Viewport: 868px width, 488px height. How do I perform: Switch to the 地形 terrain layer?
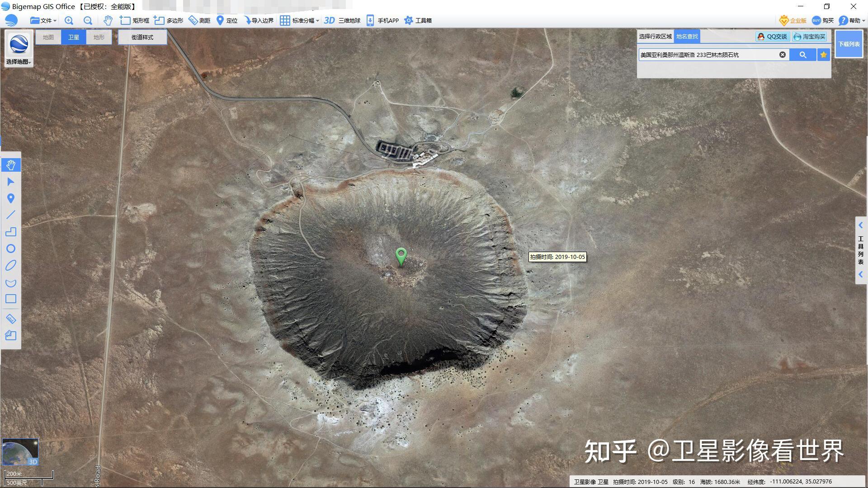click(x=99, y=37)
